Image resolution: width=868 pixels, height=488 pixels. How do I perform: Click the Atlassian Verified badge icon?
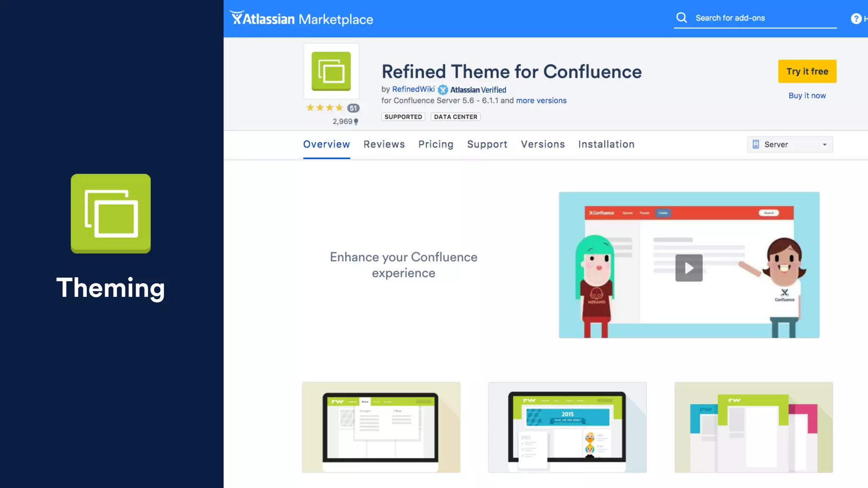(x=443, y=90)
